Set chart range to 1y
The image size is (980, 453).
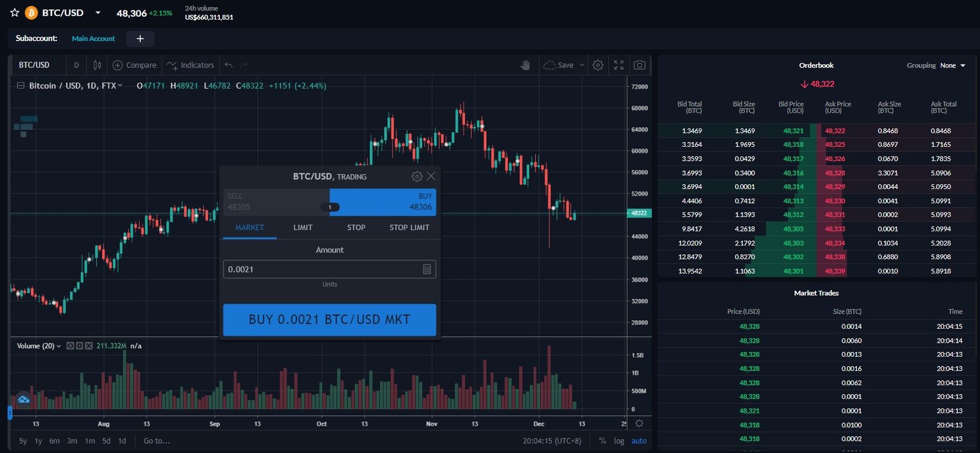38,441
